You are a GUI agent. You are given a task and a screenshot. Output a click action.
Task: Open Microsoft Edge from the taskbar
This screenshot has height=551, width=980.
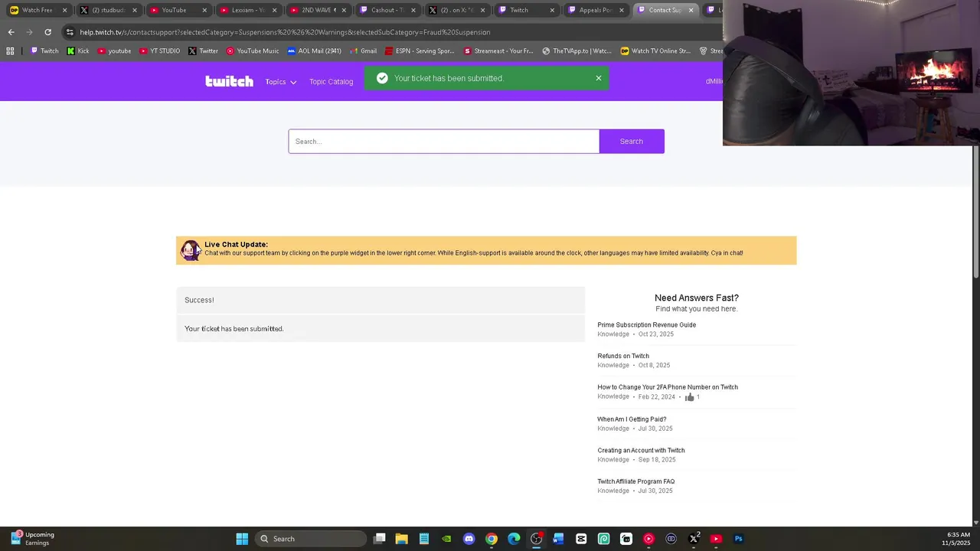click(514, 539)
